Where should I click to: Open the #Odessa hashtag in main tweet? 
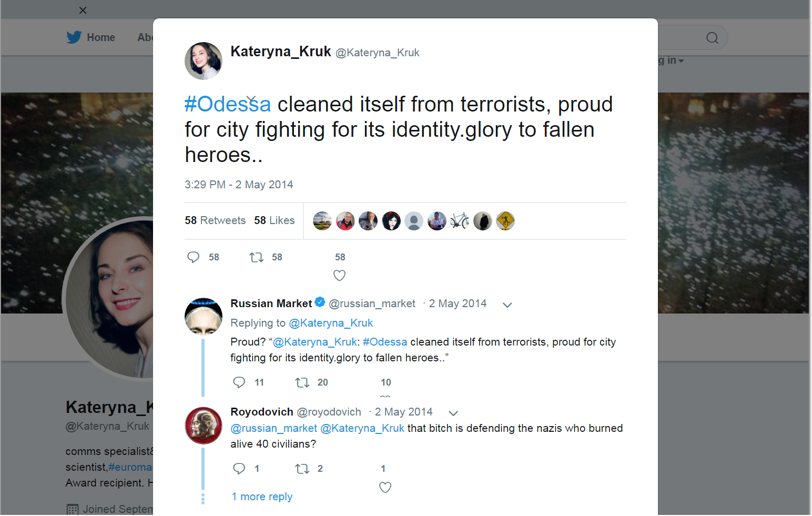pos(227,104)
